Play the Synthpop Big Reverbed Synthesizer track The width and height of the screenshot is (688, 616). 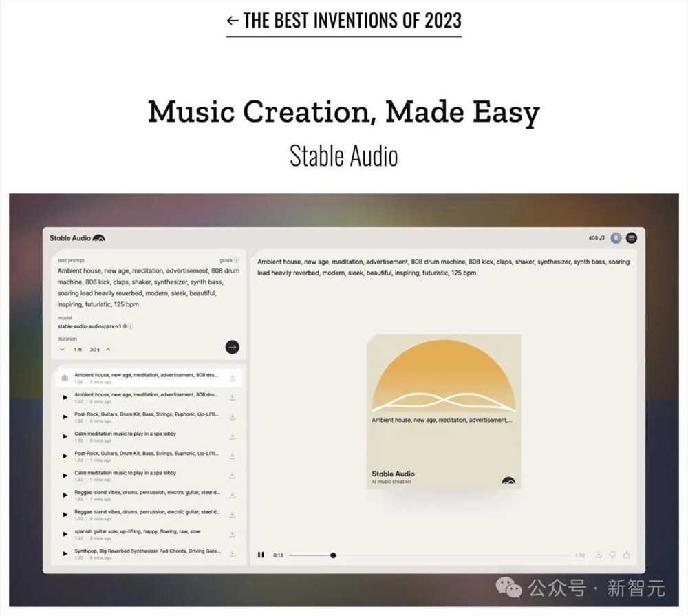[x=65, y=553]
